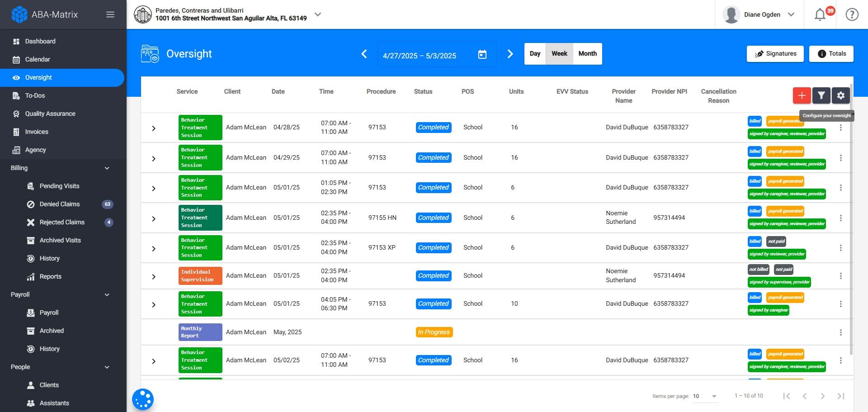Go to the previous week arrow
The image size is (868, 412).
click(364, 54)
